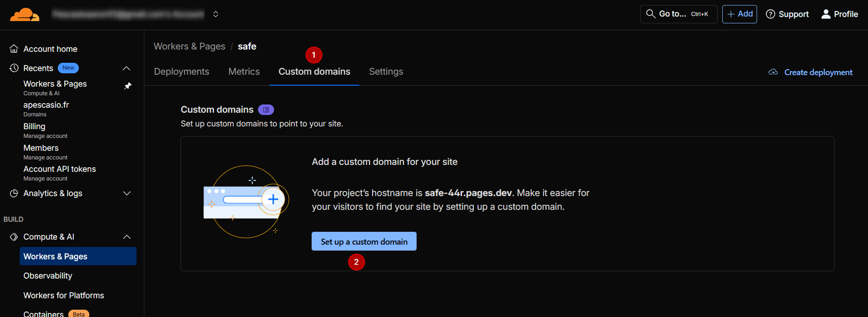This screenshot has height=317, width=868.
Task: Click the Workers & Pages breadcrumb
Action: pyautogui.click(x=189, y=46)
